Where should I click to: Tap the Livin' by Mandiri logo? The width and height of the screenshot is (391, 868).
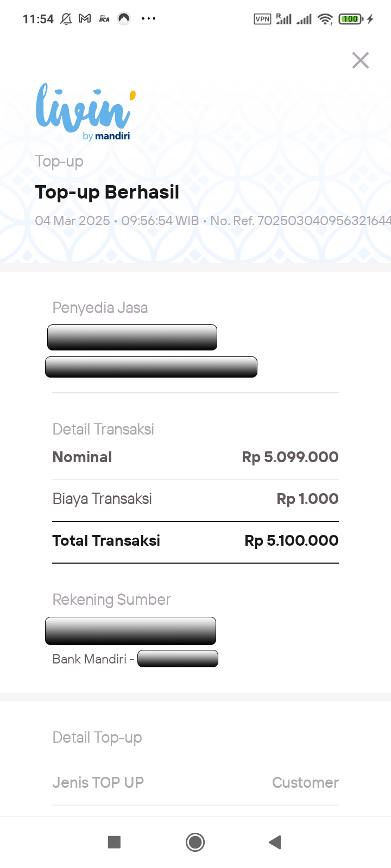(x=85, y=112)
